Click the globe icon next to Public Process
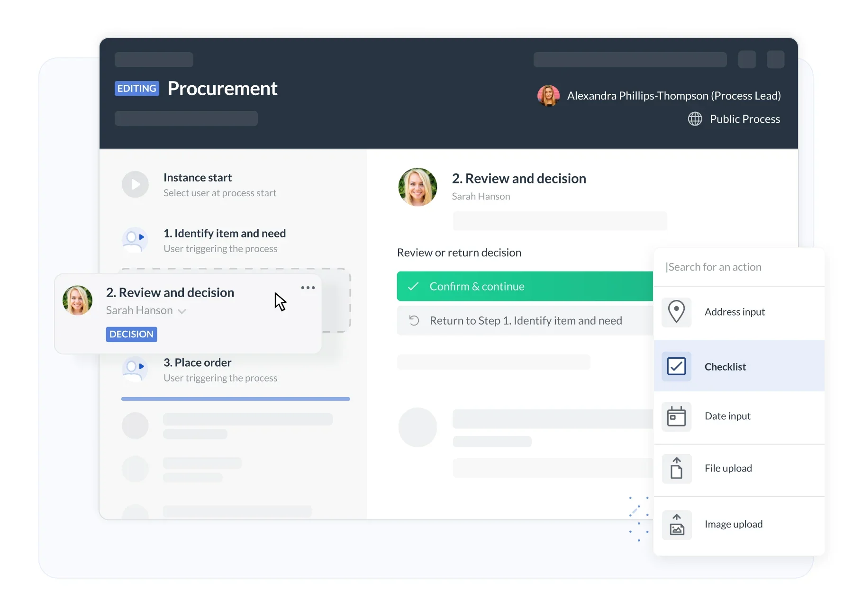The width and height of the screenshot is (853, 616). pos(695,119)
